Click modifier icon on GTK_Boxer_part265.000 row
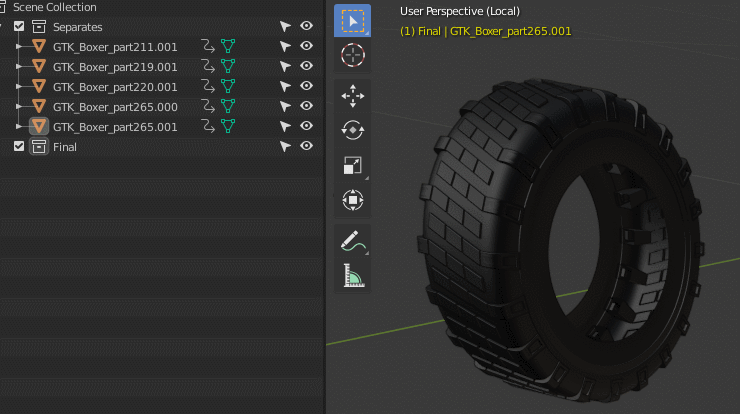 tap(208, 107)
